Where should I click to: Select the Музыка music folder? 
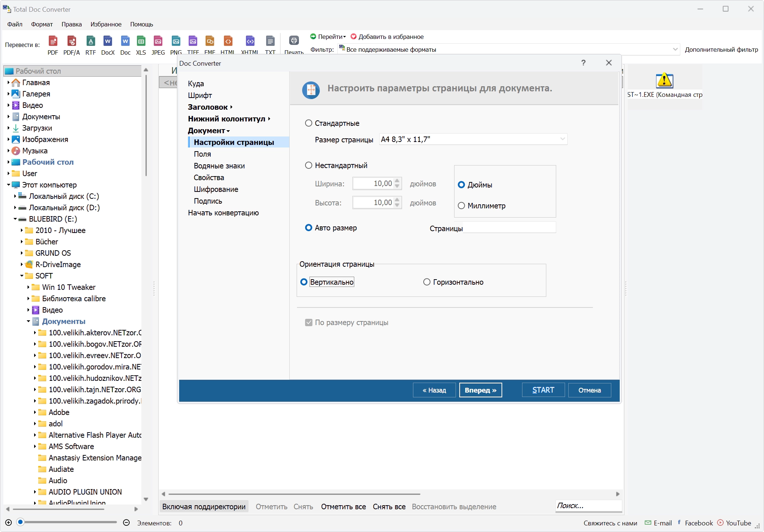tap(35, 151)
